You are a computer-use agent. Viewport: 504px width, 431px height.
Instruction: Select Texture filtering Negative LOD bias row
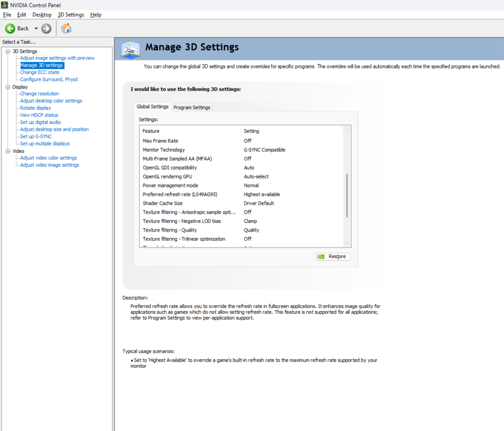click(243, 221)
